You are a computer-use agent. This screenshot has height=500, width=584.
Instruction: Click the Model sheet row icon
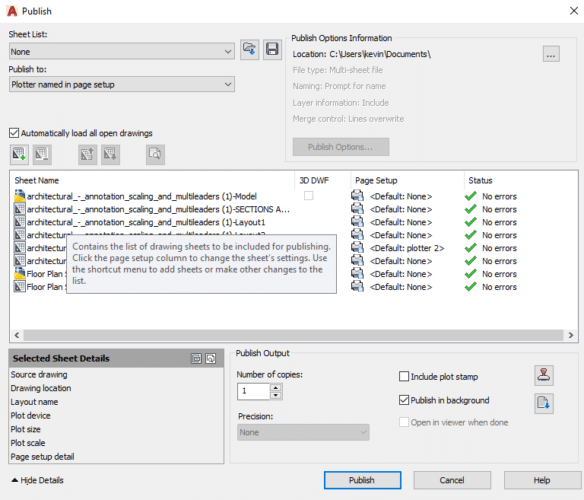19,196
